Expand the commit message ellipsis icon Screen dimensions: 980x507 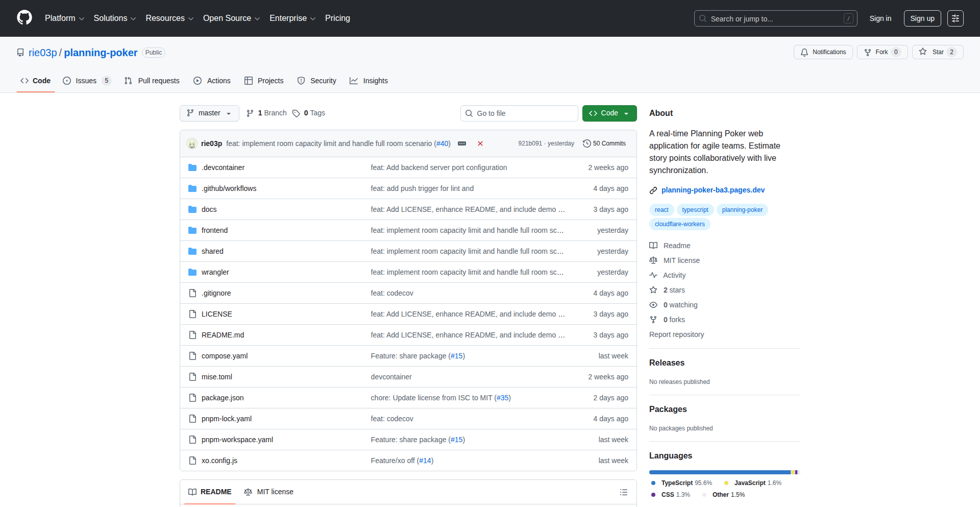point(462,143)
